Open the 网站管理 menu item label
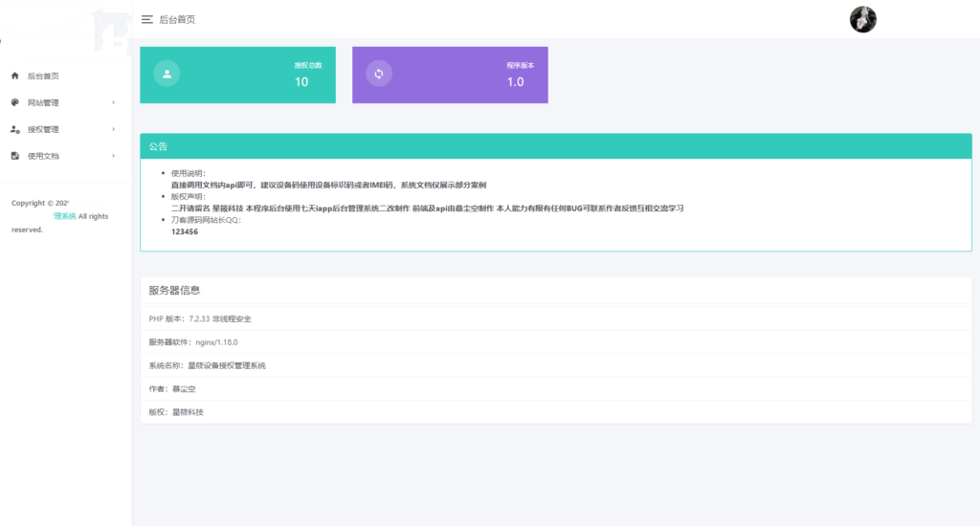The image size is (980, 526). pyautogui.click(x=43, y=102)
